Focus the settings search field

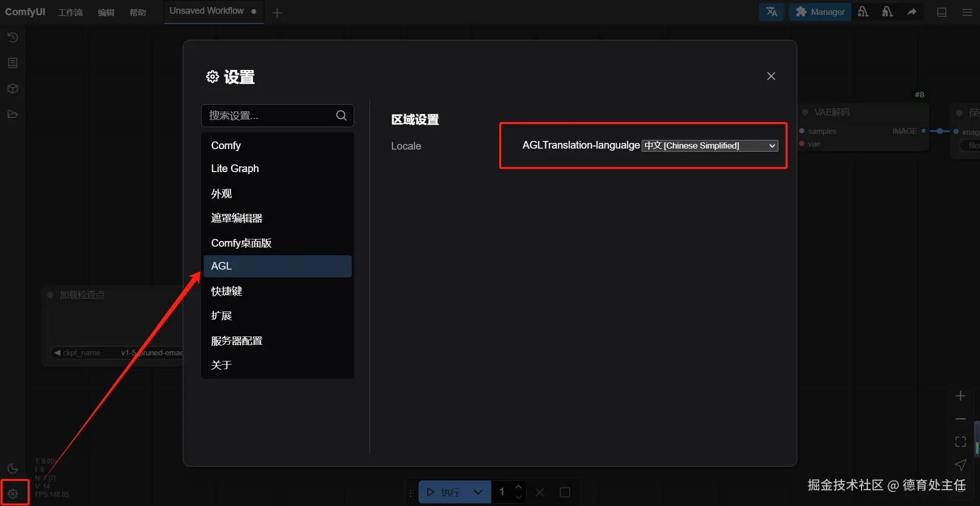[x=278, y=115]
